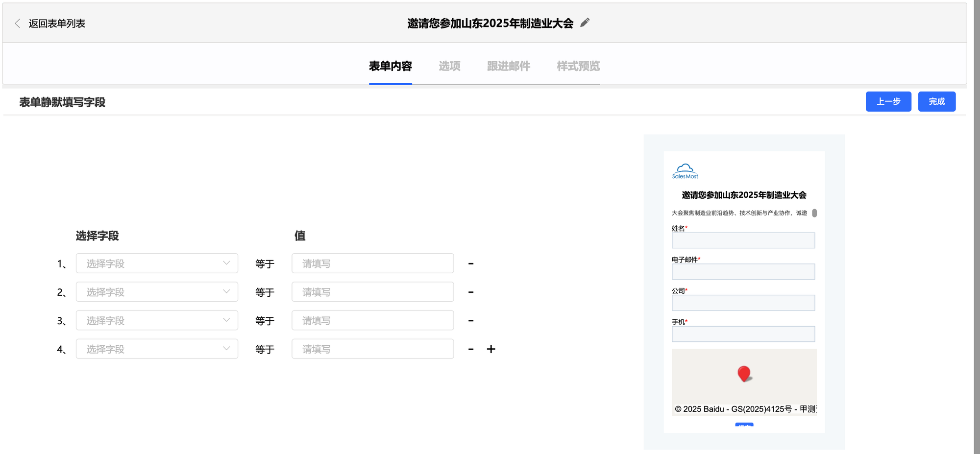Click the red map pin marker in preview
This screenshot has width=980, height=454.
coord(744,374)
